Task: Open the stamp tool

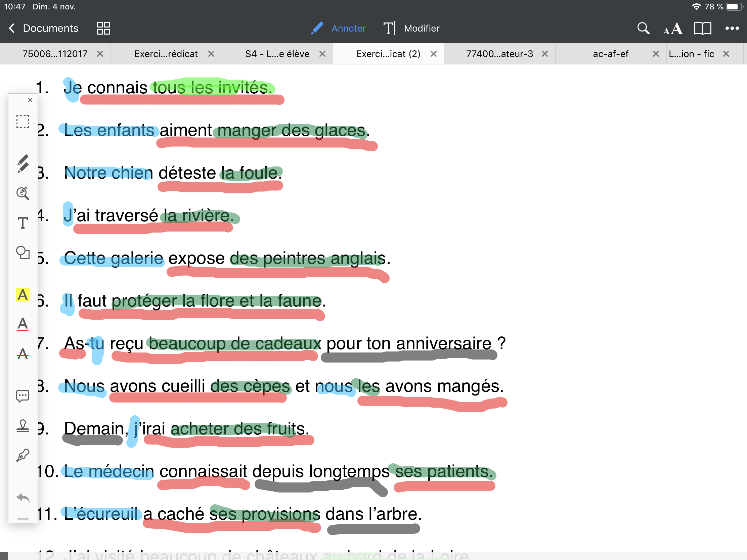Action: point(23,426)
